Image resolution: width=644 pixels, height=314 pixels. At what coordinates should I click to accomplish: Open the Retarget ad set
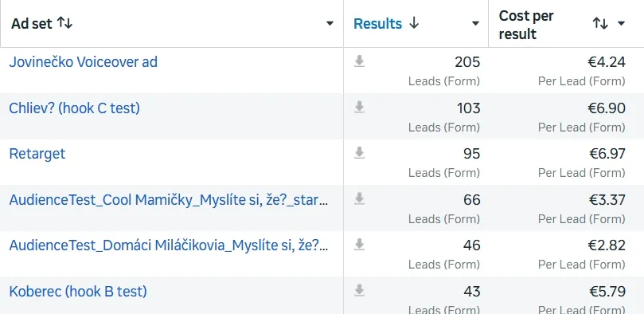[37, 154]
